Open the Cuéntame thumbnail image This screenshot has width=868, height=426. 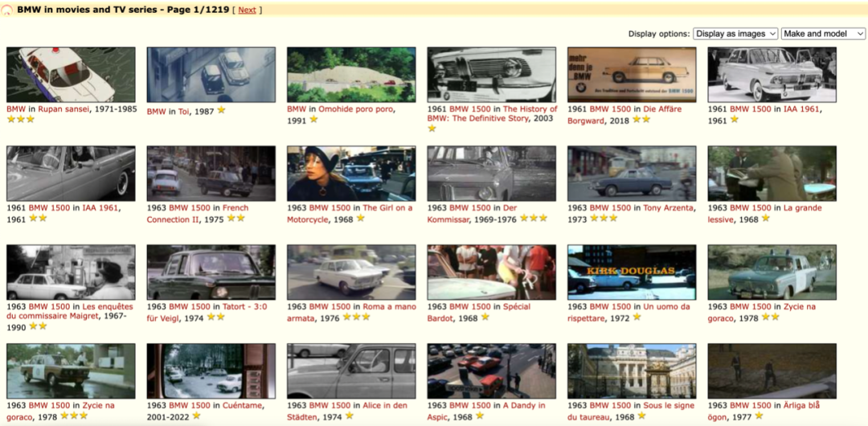tap(211, 371)
